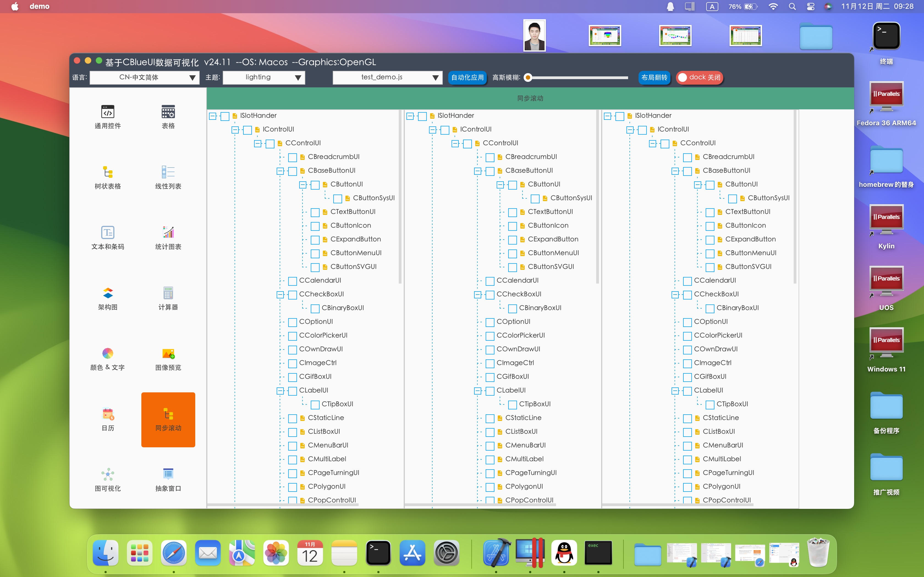
Task: Toggle the dock 关闭 switch
Action: point(699,77)
